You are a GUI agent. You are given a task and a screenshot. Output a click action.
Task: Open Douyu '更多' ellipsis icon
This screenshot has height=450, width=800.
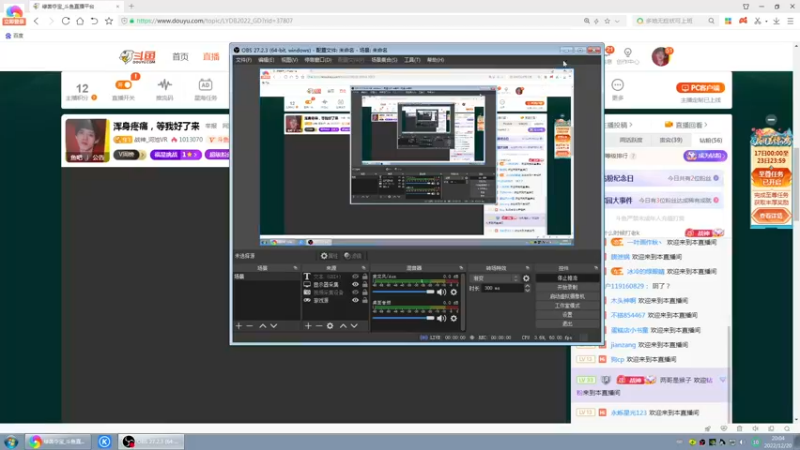(x=617, y=85)
